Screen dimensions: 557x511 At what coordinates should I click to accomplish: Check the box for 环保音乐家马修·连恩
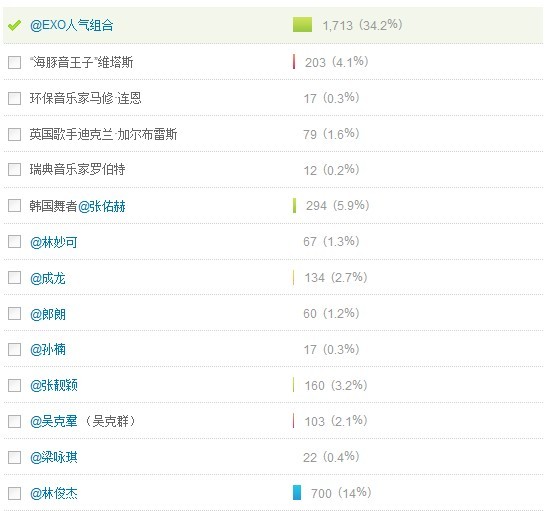coord(15,98)
